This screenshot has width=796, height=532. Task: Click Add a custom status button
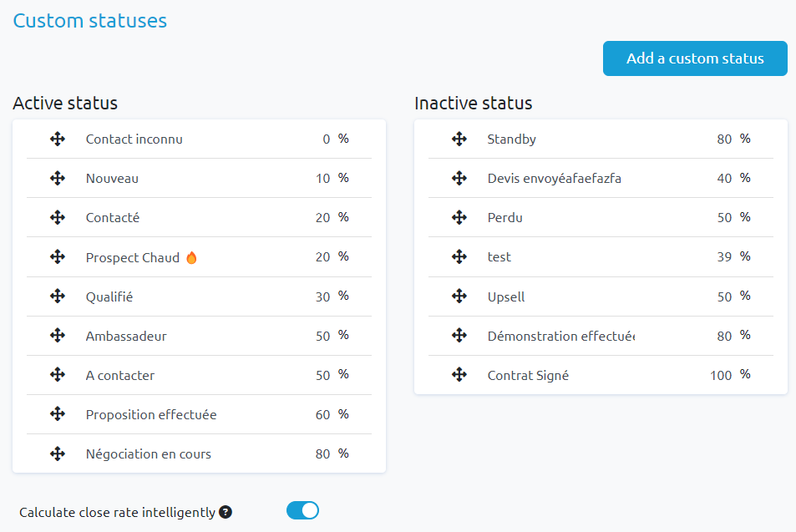(x=695, y=58)
